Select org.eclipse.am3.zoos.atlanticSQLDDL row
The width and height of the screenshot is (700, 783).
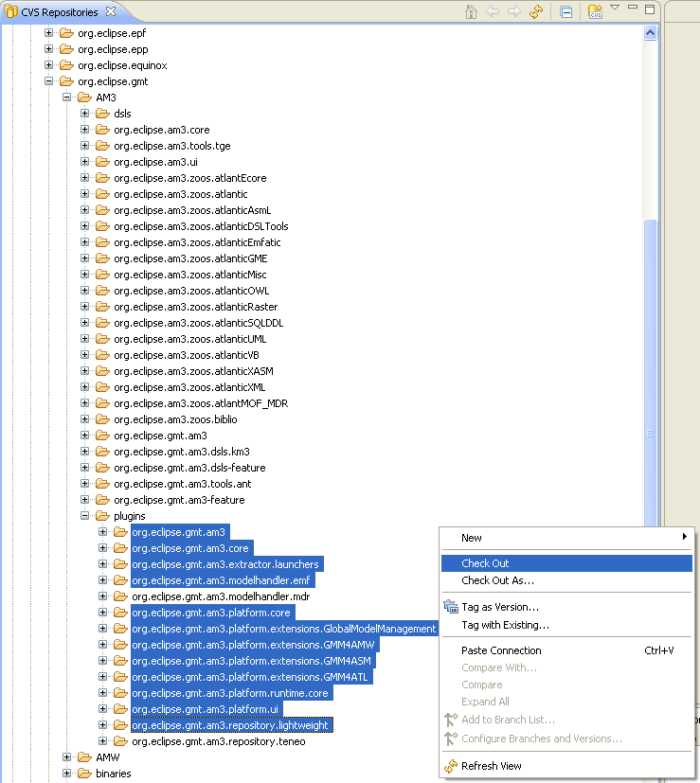(198, 323)
